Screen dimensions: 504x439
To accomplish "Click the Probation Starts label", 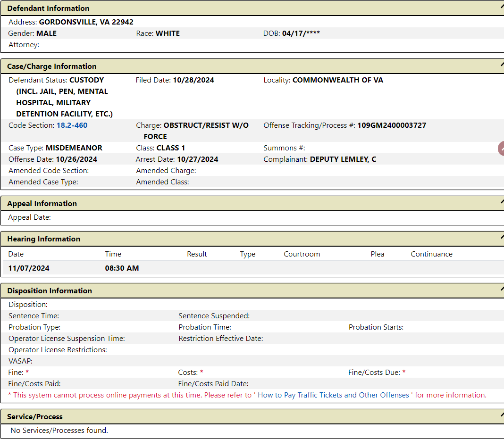I will (376, 327).
